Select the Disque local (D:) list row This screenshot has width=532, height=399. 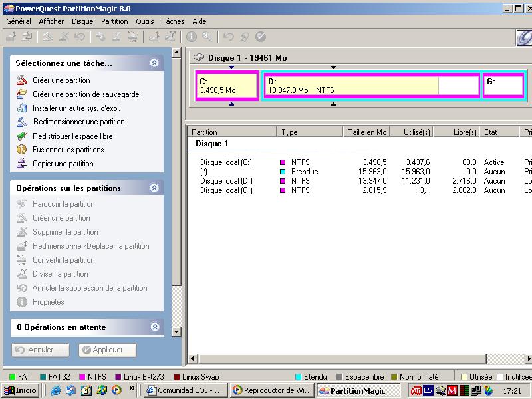coord(359,181)
